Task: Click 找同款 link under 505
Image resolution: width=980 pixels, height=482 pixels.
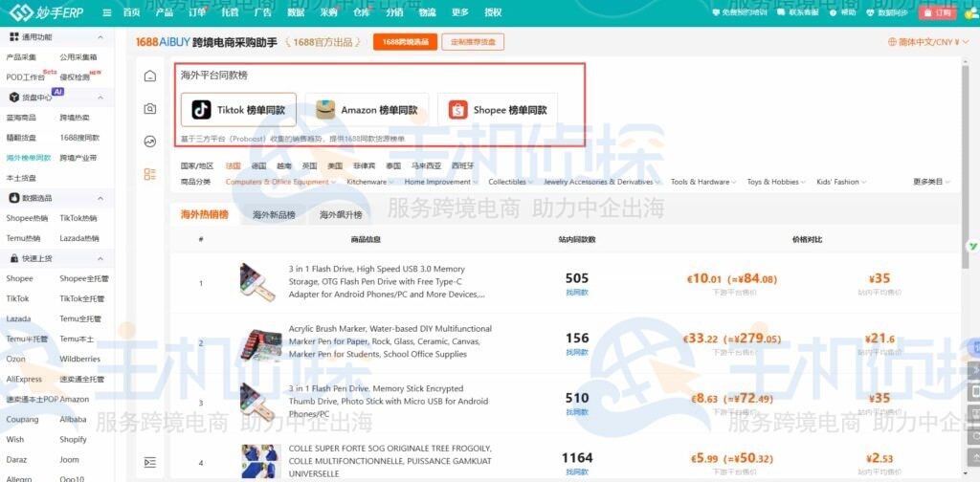Action: tap(577, 293)
